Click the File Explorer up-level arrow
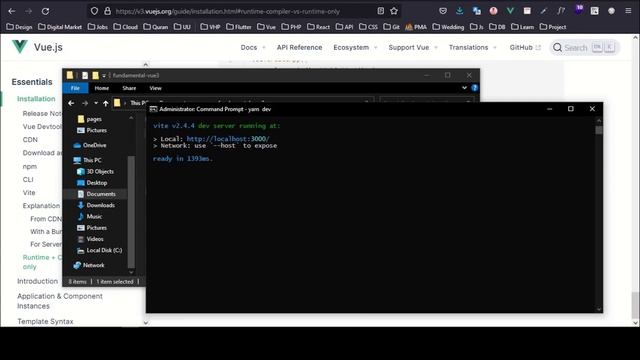Viewport: 640px width, 360px height. click(106, 103)
